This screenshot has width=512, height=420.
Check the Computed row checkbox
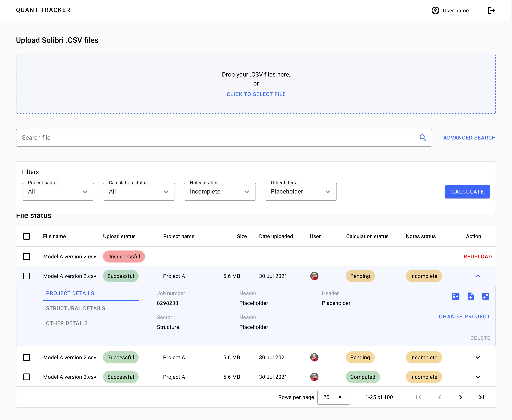point(27,377)
